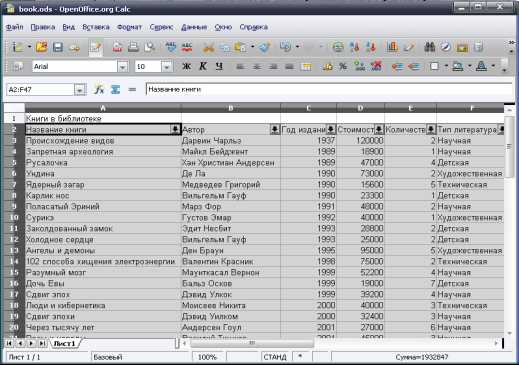Open the filter dropdown for Стоимость column
Screen dimensions: 519x365
pos(379,129)
